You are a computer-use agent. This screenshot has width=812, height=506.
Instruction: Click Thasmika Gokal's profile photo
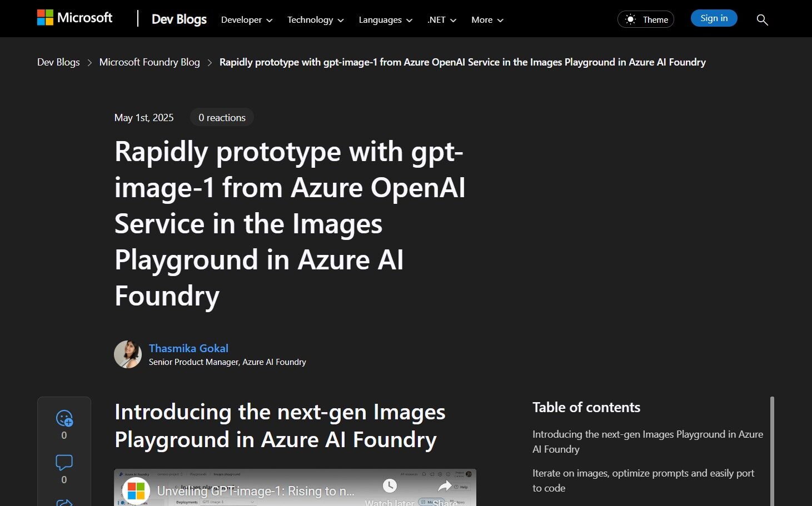point(128,354)
